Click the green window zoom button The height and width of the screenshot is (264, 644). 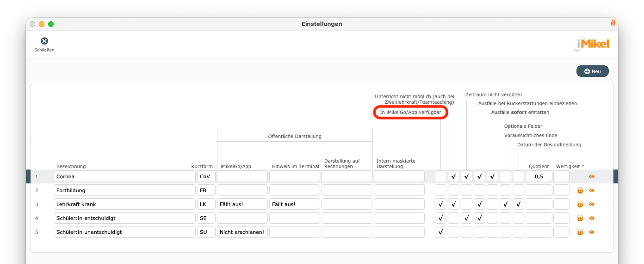pyautogui.click(x=51, y=24)
